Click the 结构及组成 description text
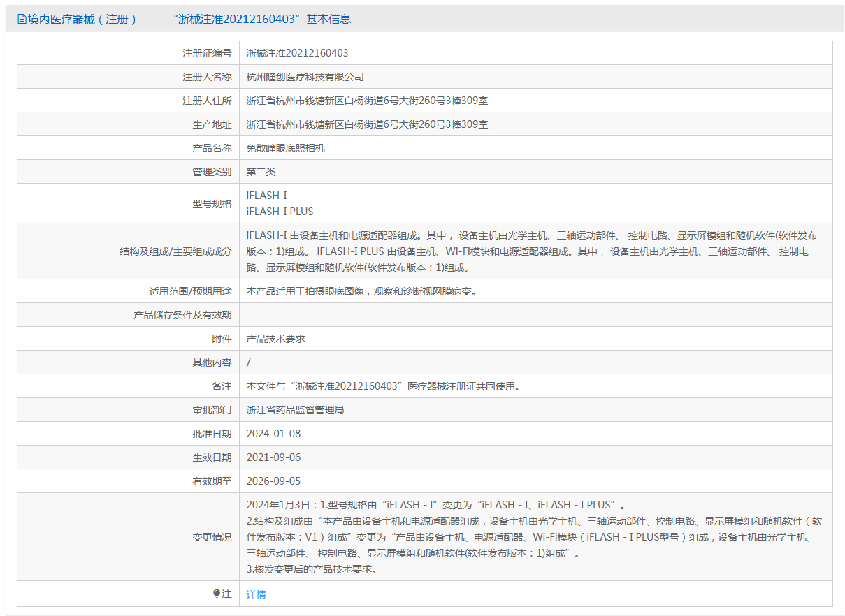Viewport: 845px width, 616px height. (531, 251)
